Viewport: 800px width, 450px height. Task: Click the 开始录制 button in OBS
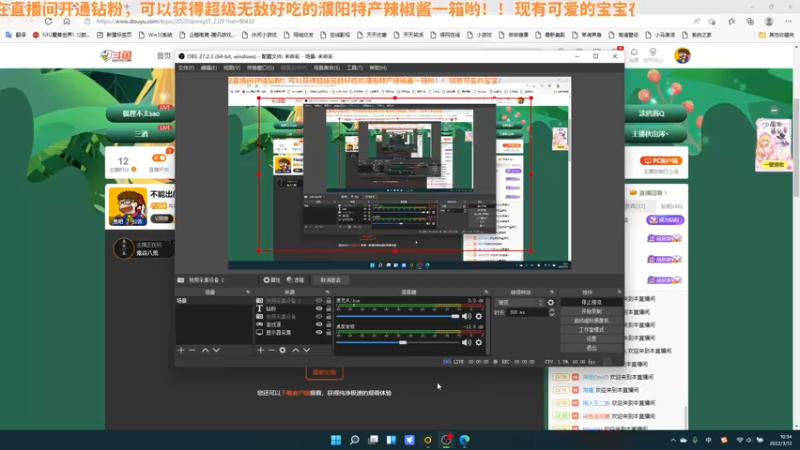coord(591,312)
